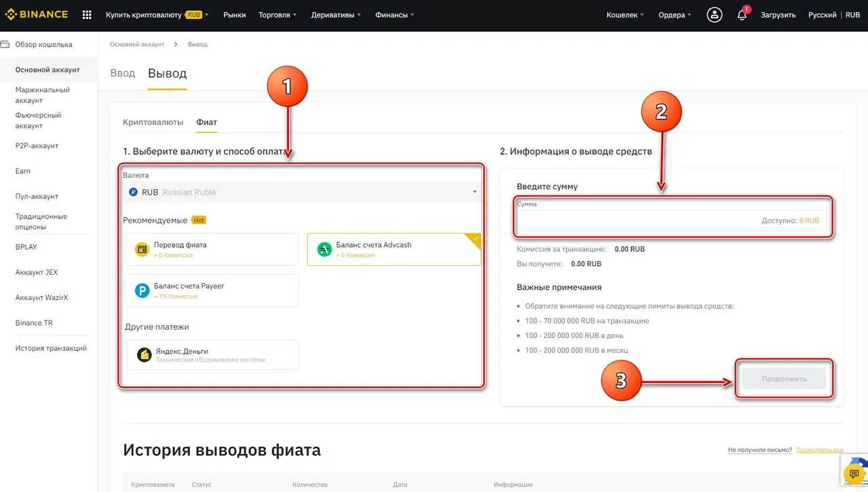Select Перевод фиата payment method
The height and width of the screenshot is (492, 868).
click(x=211, y=248)
